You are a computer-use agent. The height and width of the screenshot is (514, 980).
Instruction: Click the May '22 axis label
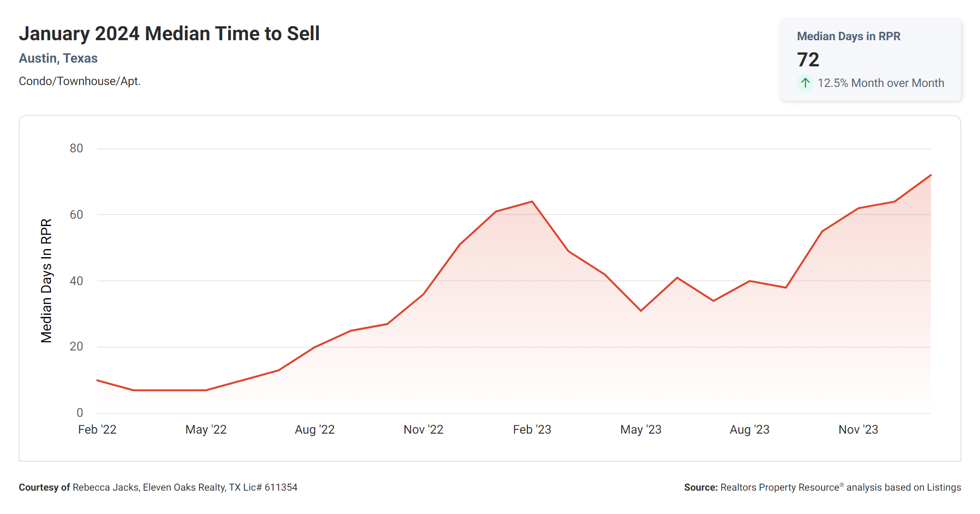click(x=206, y=429)
